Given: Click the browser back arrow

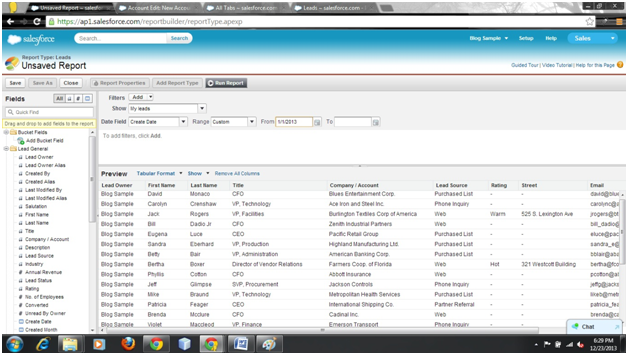Looking at the screenshot, I should [x=11, y=22].
